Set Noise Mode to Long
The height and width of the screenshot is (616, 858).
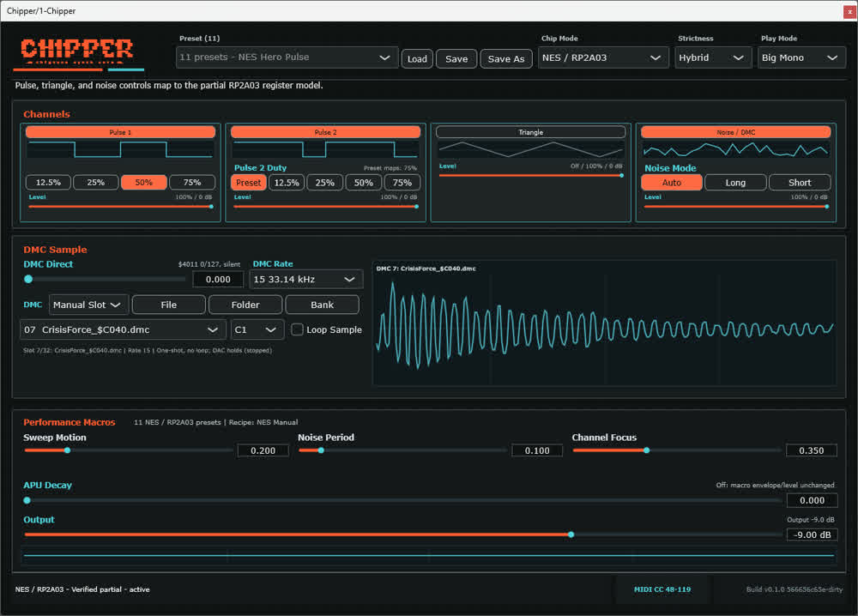point(735,183)
